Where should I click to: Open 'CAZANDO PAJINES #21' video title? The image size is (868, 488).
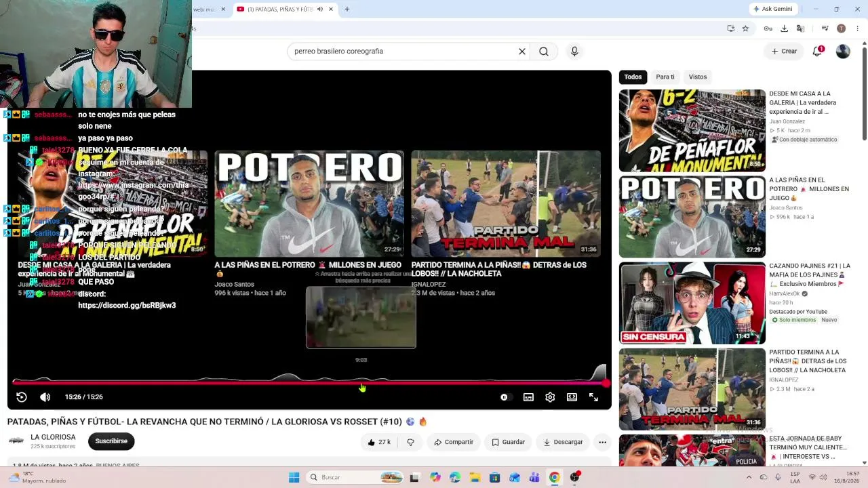point(810,274)
